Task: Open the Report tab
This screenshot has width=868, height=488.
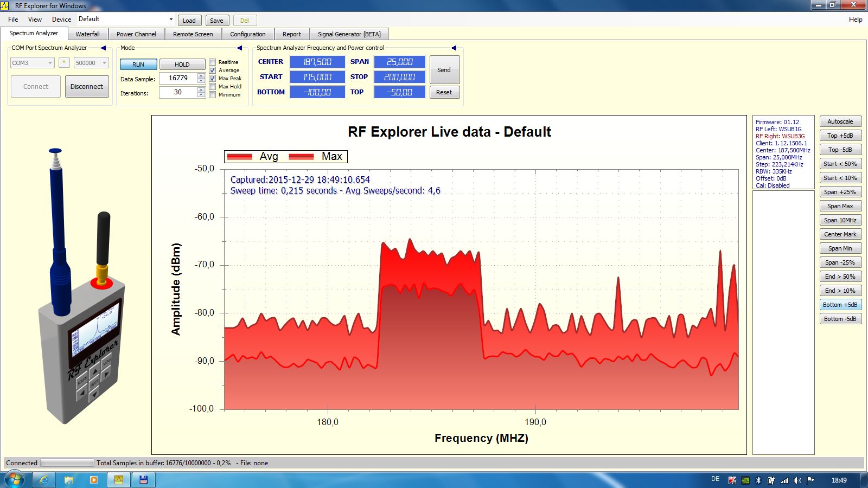Action: [292, 34]
